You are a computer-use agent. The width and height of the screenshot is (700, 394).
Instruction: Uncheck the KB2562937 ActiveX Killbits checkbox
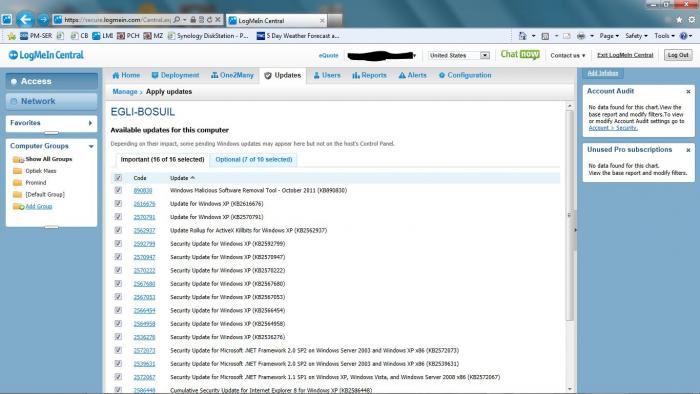point(118,230)
